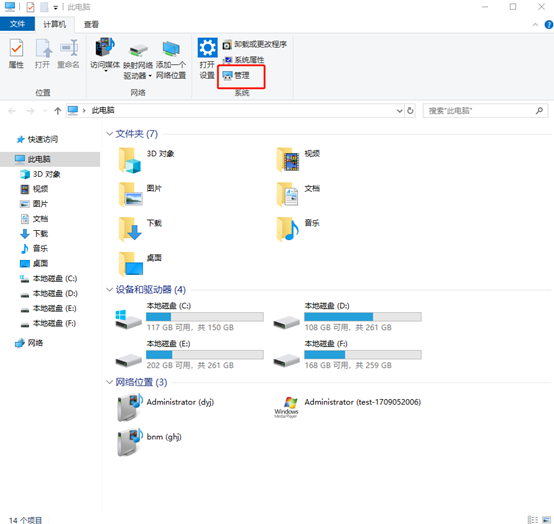Select the 视频 folder icon in main pane

288,160
